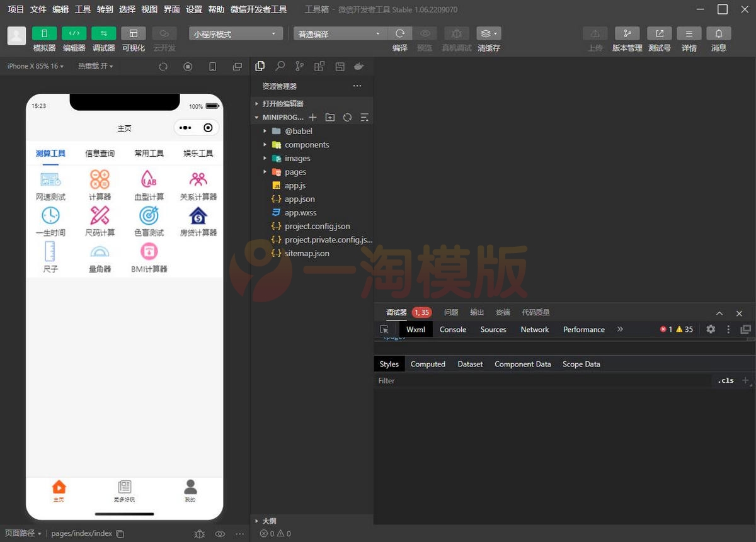Click the resource manager more options
Screen dimensions: 756x542
(x=357, y=86)
